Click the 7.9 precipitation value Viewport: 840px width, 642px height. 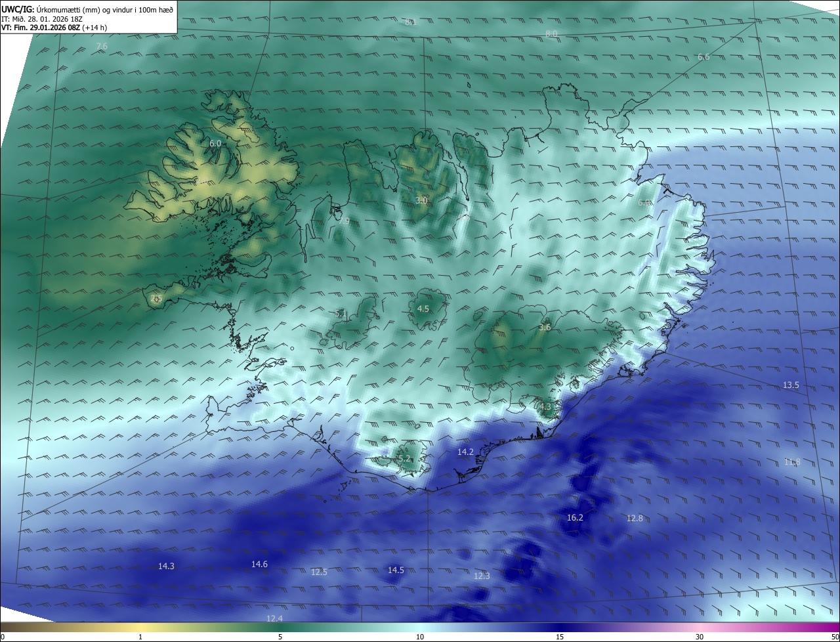[344, 221]
